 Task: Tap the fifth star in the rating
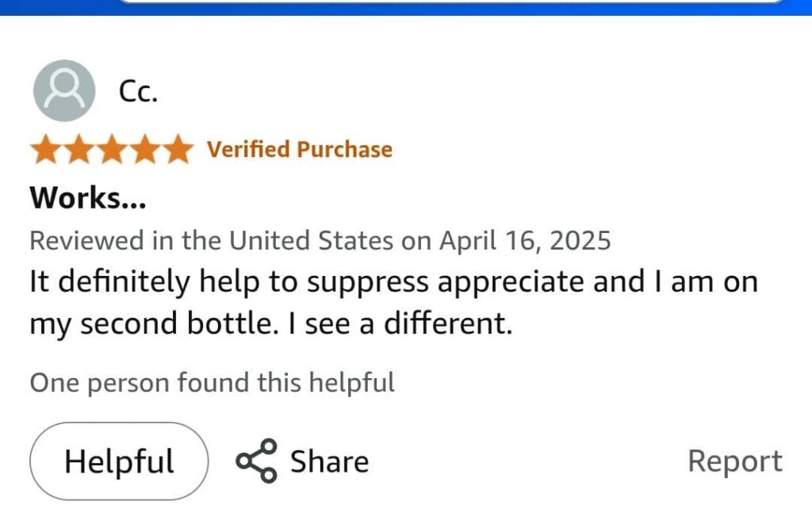[177, 150]
